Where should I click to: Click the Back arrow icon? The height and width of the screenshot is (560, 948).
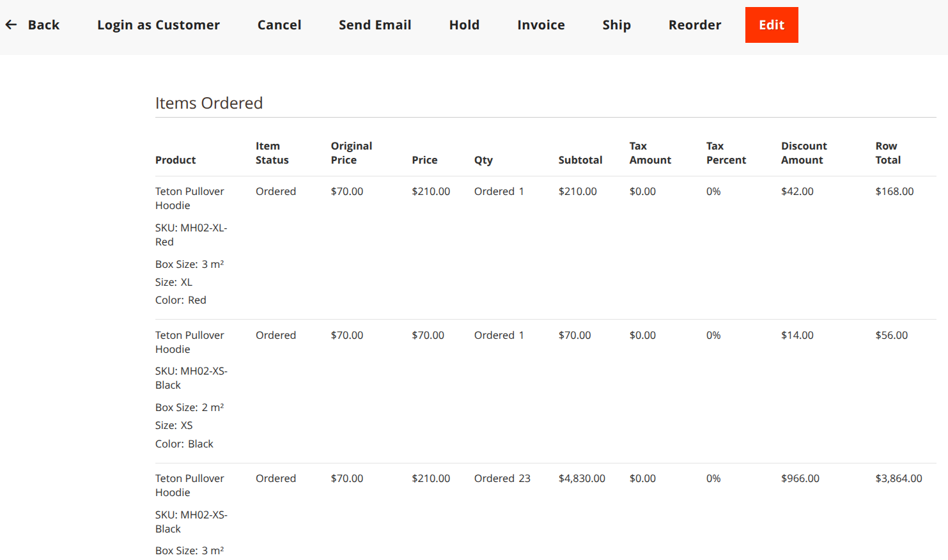pyautogui.click(x=12, y=25)
